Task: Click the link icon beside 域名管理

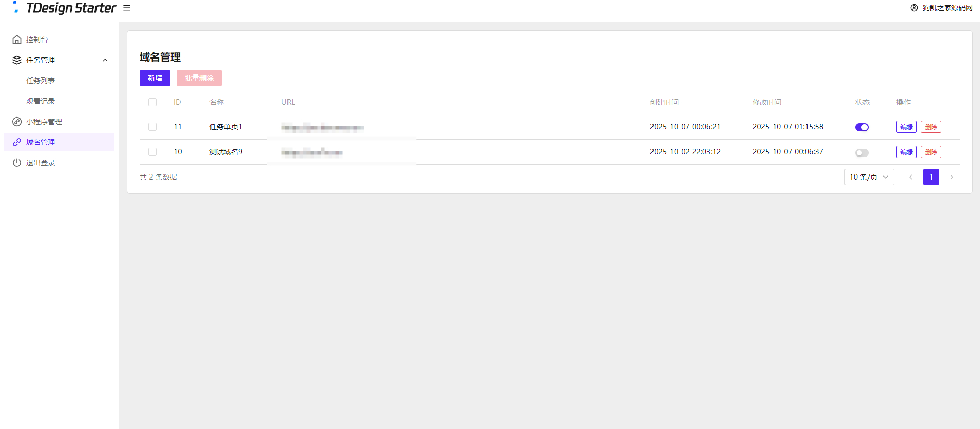Action: 17,142
